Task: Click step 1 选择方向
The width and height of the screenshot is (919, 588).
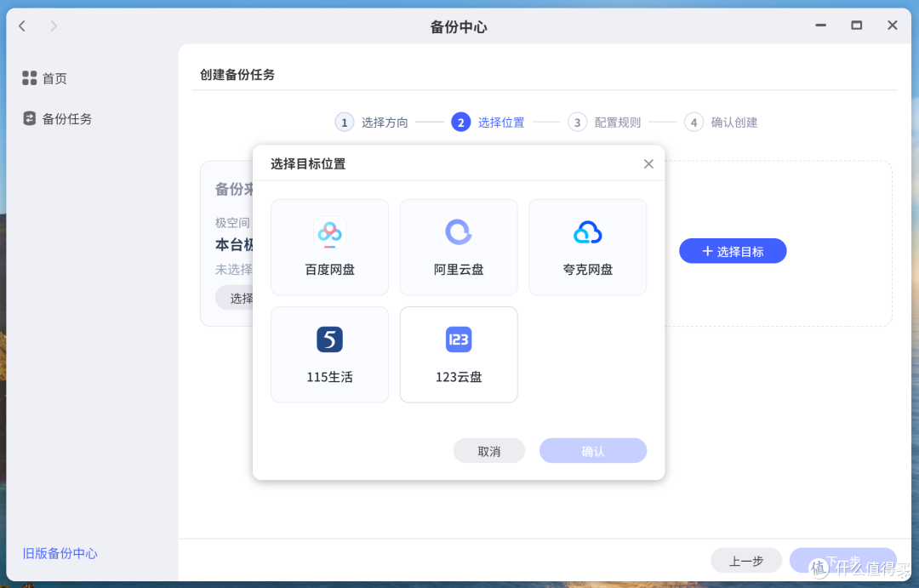Action: coord(372,122)
